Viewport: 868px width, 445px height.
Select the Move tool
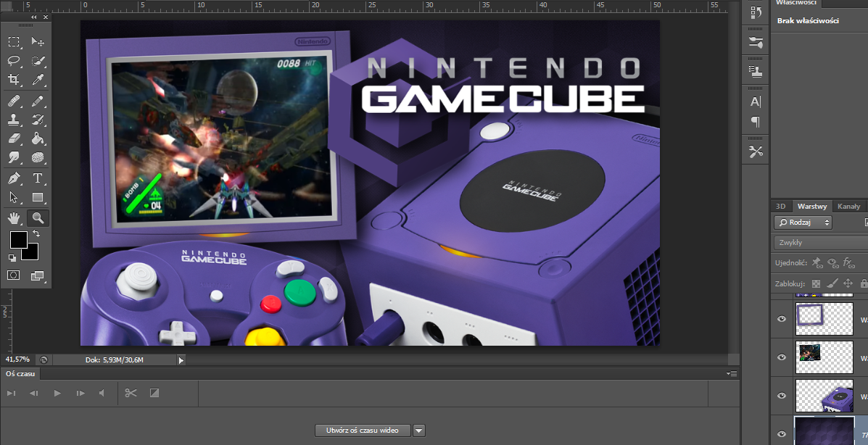click(38, 41)
